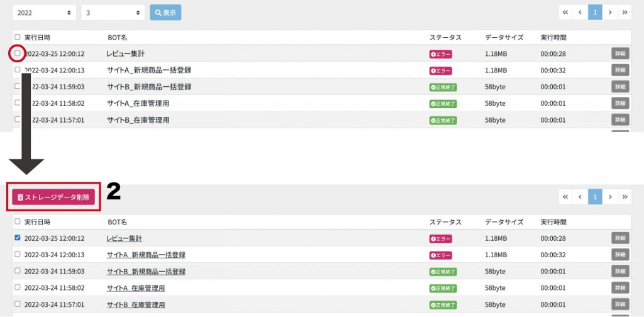
Task: Go to first page in top pagination
Action: click(565, 13)
